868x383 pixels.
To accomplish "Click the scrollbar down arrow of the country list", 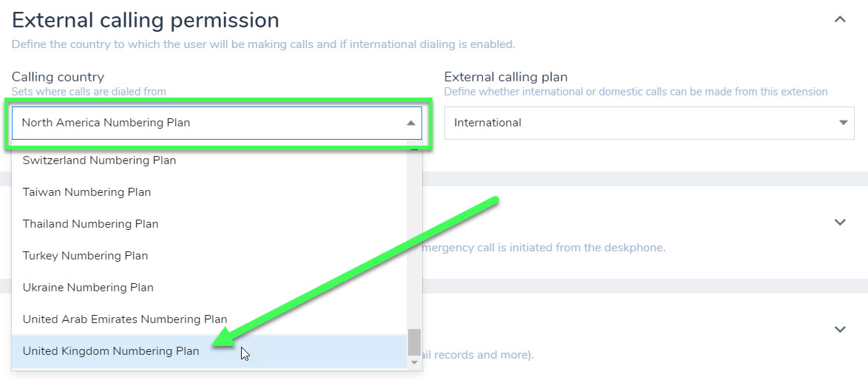I will (414, 362).
